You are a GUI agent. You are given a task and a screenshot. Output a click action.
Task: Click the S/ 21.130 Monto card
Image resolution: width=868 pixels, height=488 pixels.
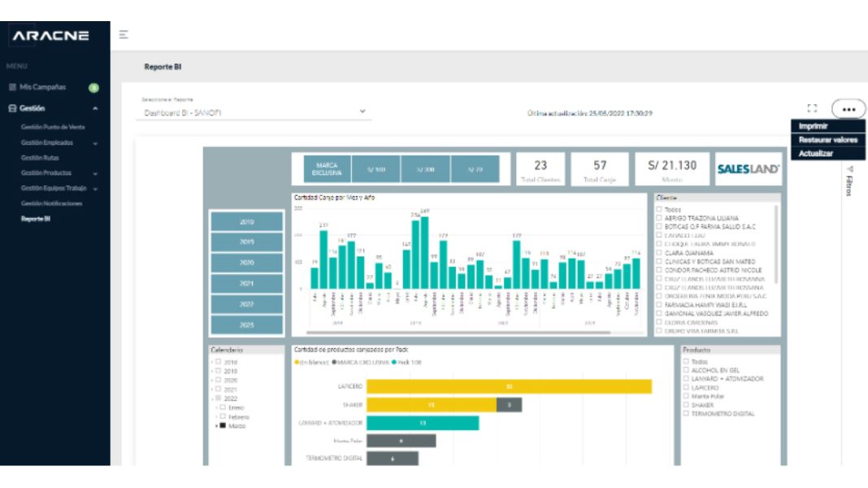[672, 169]
